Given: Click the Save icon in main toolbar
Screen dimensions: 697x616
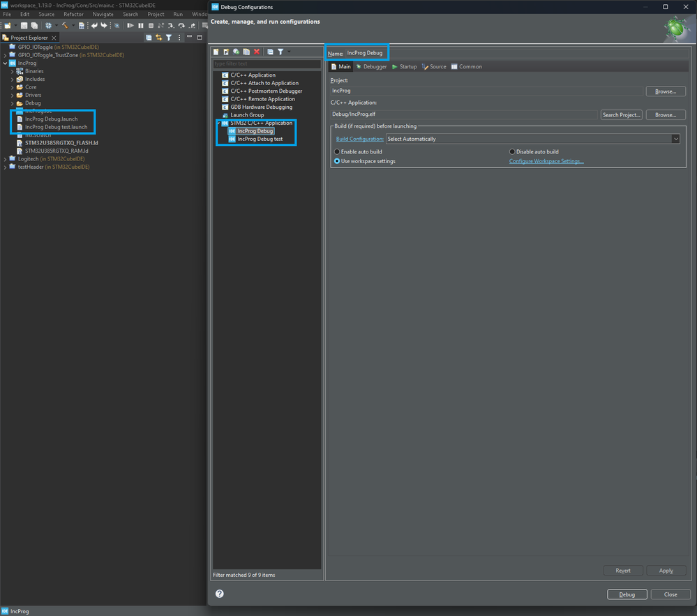Looking at the screenshot, I should point(24,26).
